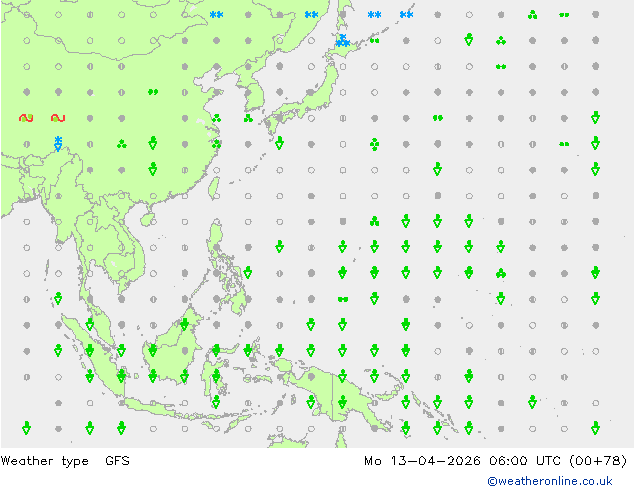Click the green shower arrow just south of Kyushu

pyautogui.click(x=279, y=143)
